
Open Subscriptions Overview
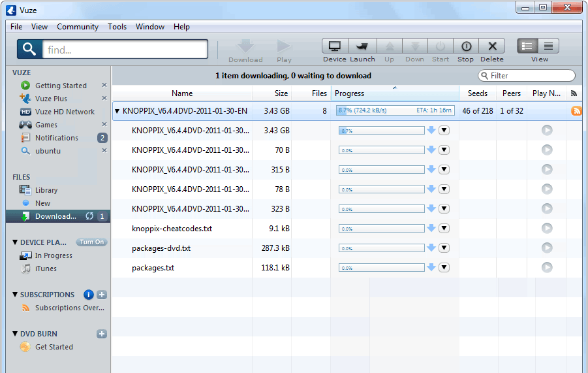pyautogui.click(x=70, y=308)
